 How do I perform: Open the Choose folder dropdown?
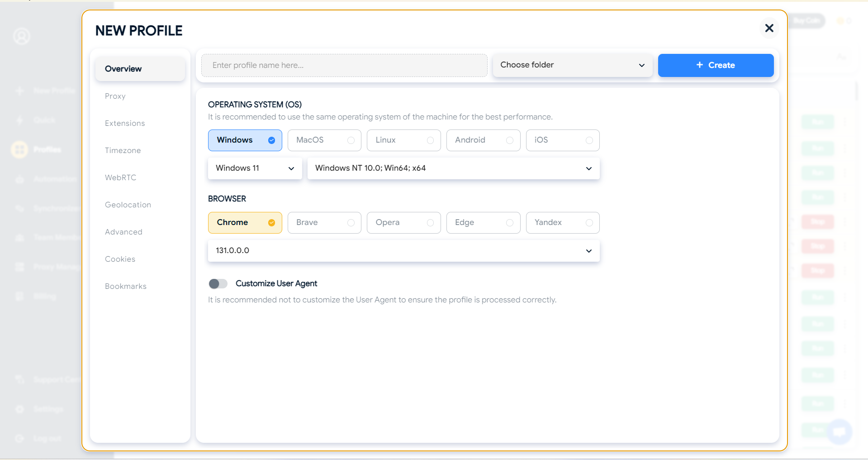572,65
